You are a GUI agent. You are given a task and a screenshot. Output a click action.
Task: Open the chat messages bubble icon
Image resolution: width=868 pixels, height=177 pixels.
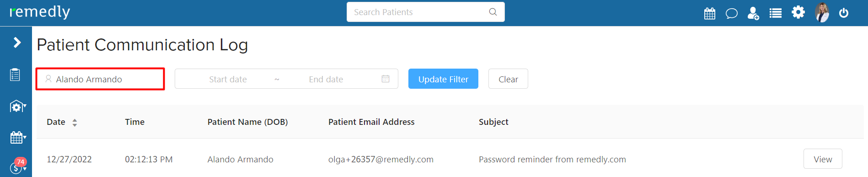732,13
